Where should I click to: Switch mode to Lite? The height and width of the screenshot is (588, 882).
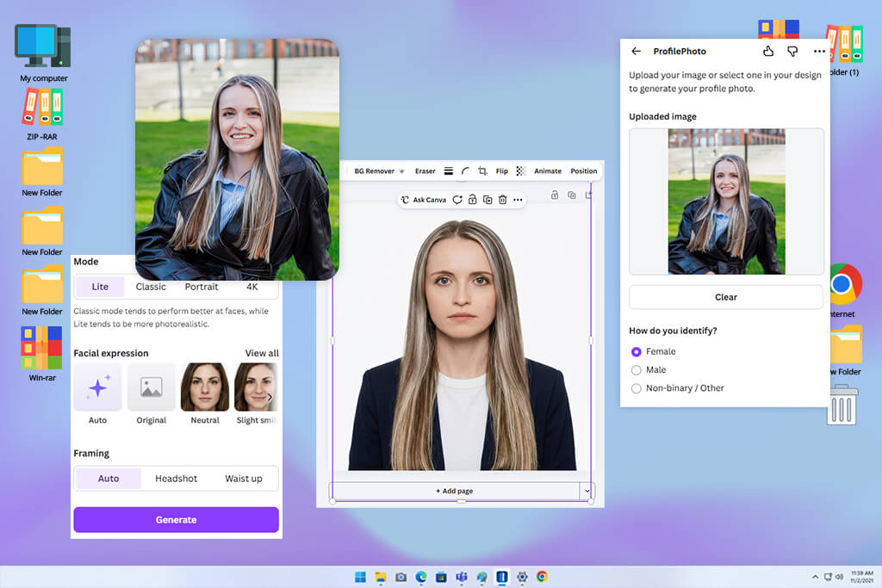pyautogui.click(x=100, y=287)
